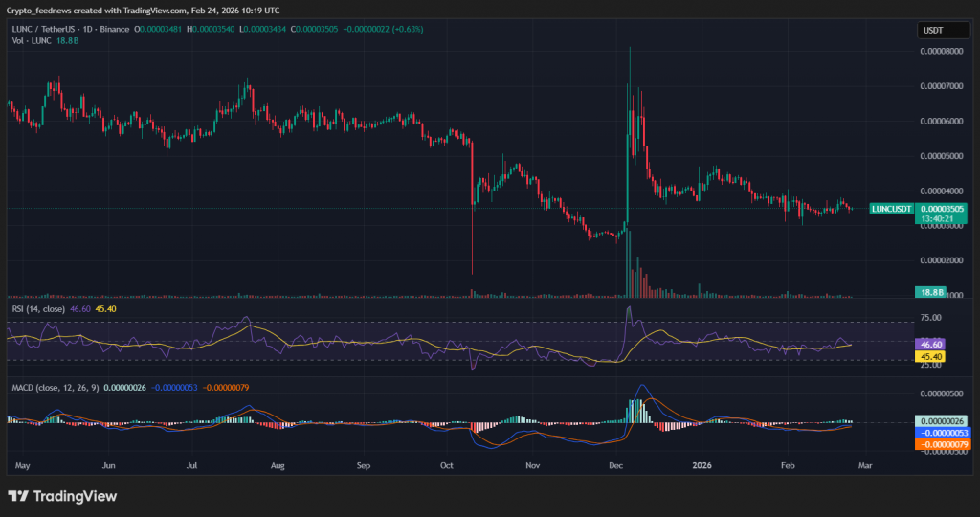980x517 pixels.
Task: Click the 0.00000026 histogram value tag
Action: pos(943,421)
